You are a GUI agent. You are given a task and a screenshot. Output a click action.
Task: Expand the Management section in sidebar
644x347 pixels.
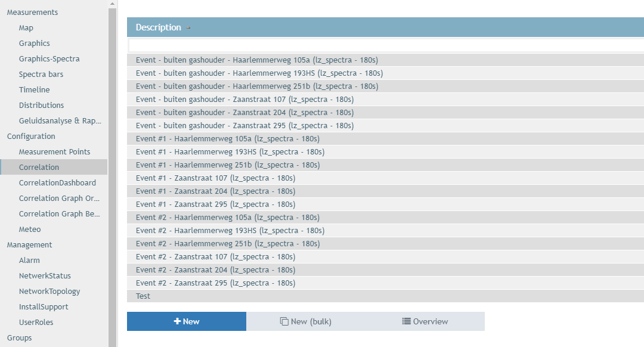29,244
